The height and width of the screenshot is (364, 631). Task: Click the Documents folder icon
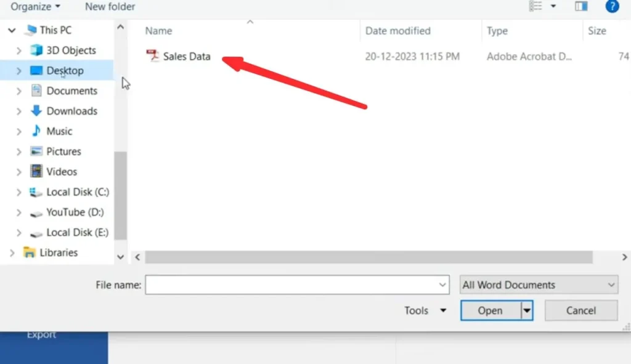click(36, 91)
